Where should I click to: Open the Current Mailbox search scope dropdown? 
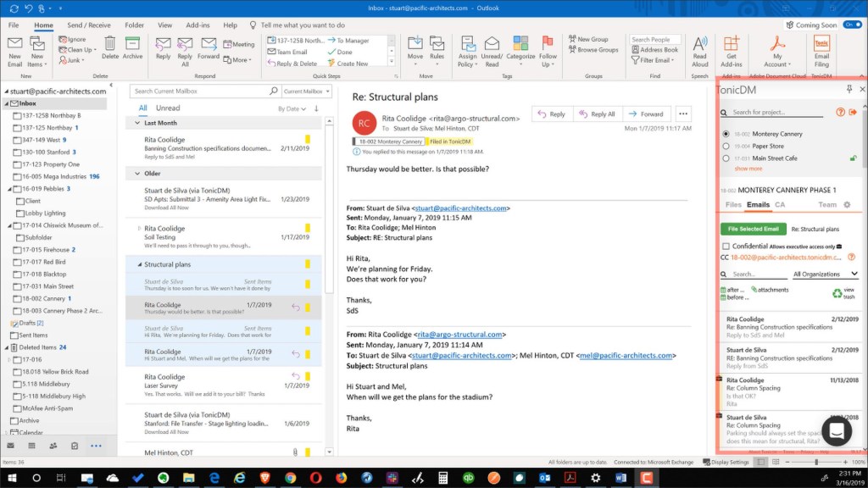pyautogui.click(x=306, y=91)
